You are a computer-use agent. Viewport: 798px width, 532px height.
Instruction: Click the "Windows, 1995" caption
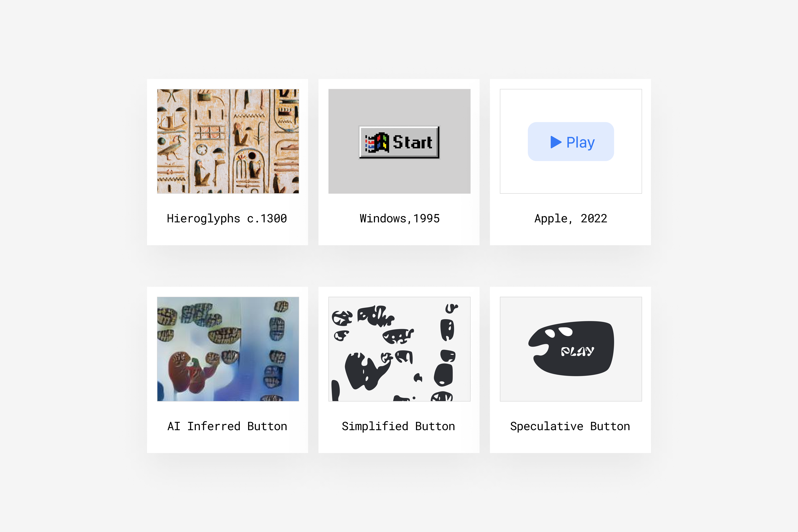click(x=400, y=219)
